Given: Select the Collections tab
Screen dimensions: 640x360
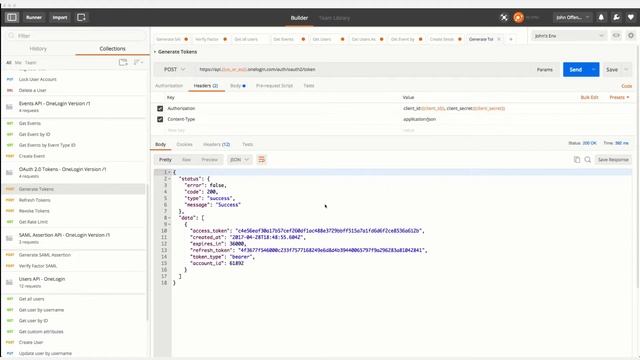Looking at the screenshot, I should (112, 49).
